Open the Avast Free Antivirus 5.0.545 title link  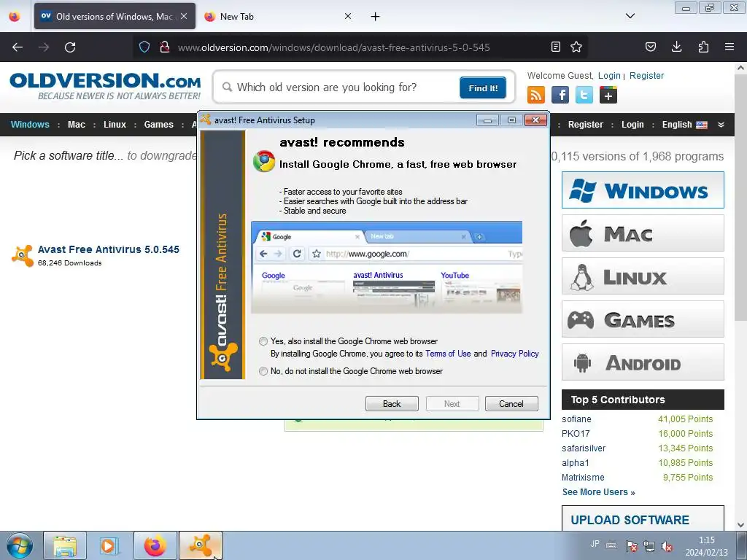(109, 249)
